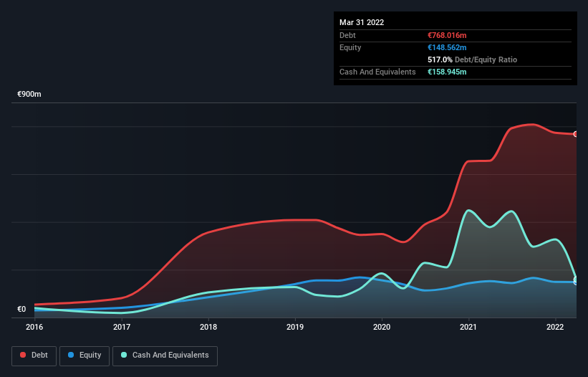This screenshot has width=588, height=377.
Task: Click the €768.016m debt value
Action: point(447,35)
